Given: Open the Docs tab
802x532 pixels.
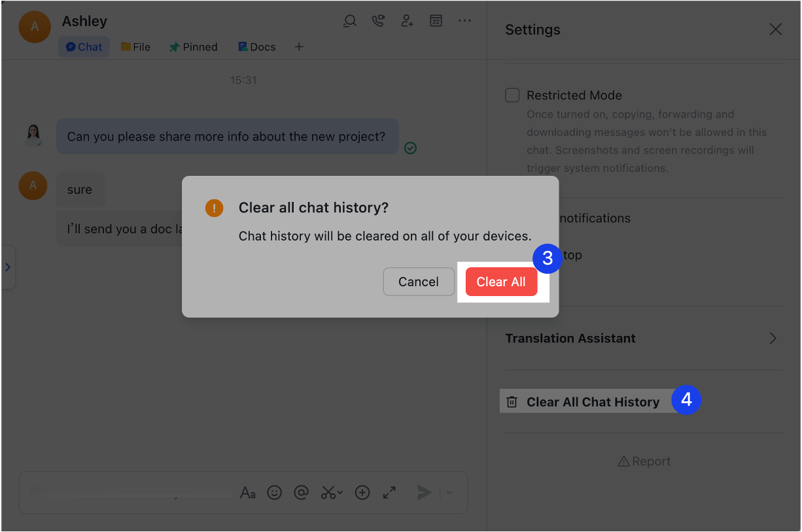Looking at the screenshot, I should point(256,46).
